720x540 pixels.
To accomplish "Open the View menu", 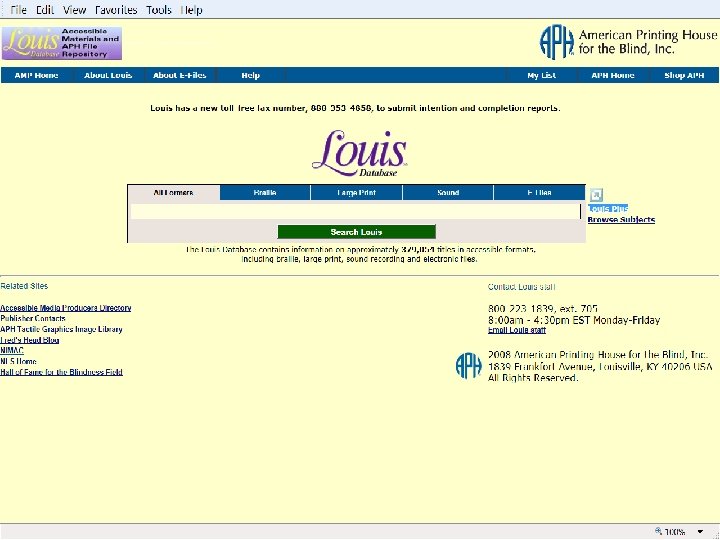I will pyautogui.click(x=74, y=10).
